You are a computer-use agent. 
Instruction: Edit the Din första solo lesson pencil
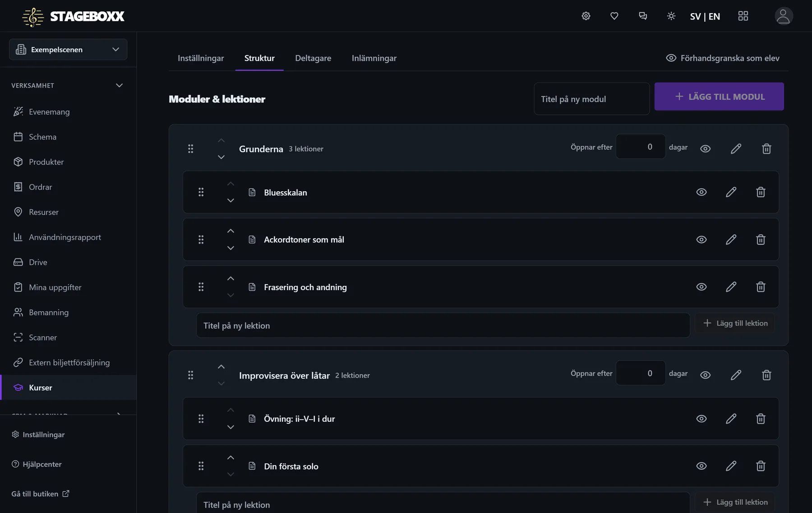(x=731, y=466)
